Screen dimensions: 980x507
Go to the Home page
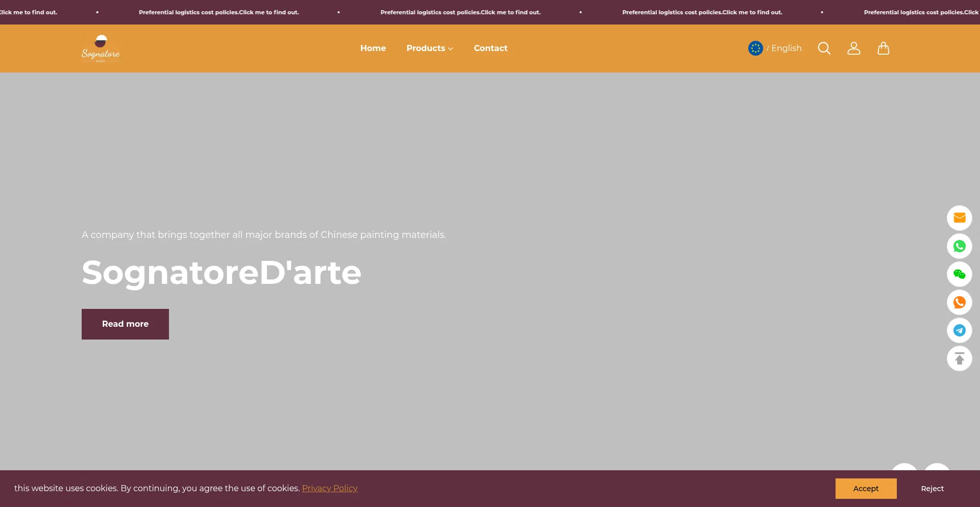tap(373, 48)
